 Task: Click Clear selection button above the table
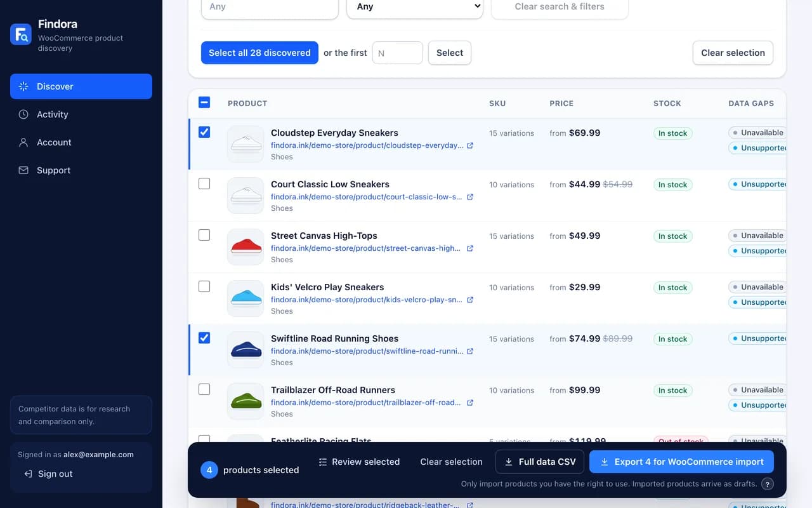tap(733, 53)
